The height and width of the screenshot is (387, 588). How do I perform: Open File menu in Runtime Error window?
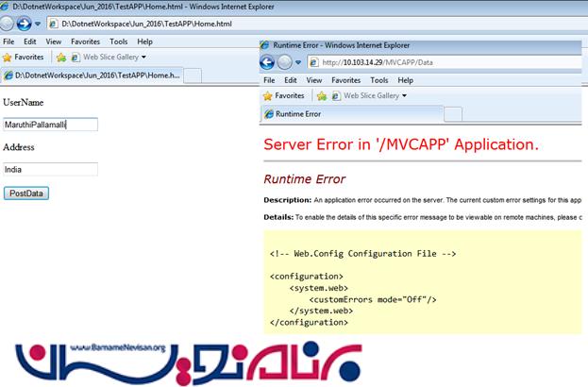coord(269,80)
